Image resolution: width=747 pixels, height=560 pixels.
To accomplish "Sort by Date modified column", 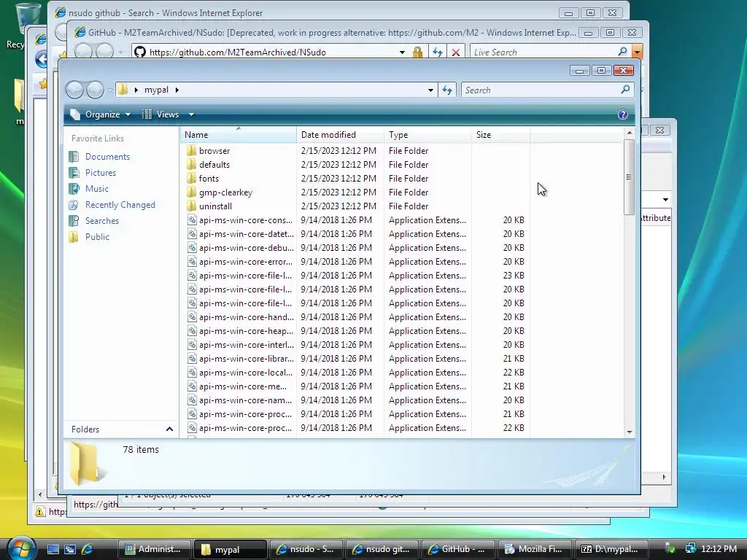I will click(340, 135).
